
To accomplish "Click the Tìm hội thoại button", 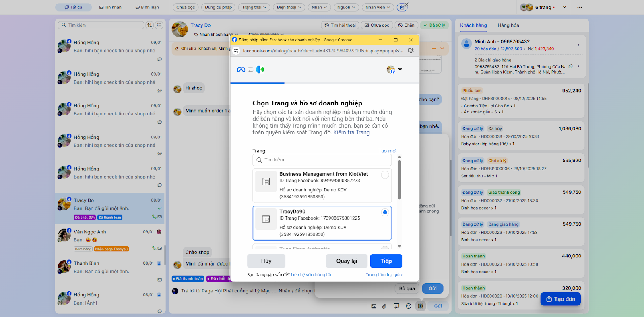I will (340, 25).
